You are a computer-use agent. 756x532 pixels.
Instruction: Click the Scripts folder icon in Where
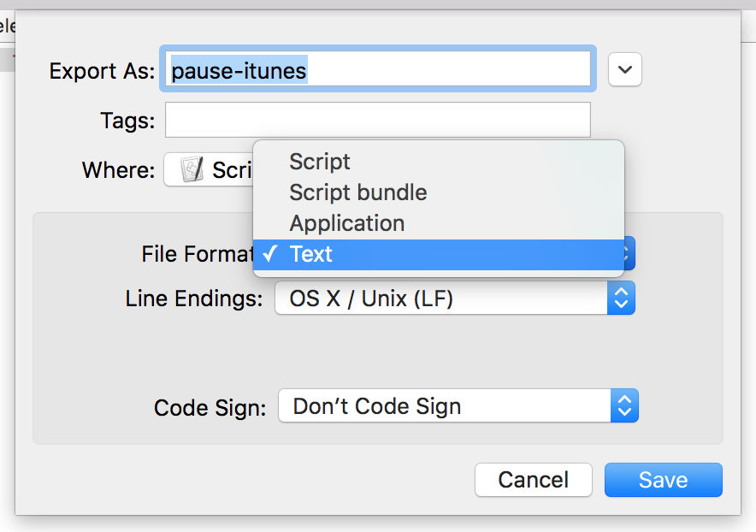[x=192, y=169]
